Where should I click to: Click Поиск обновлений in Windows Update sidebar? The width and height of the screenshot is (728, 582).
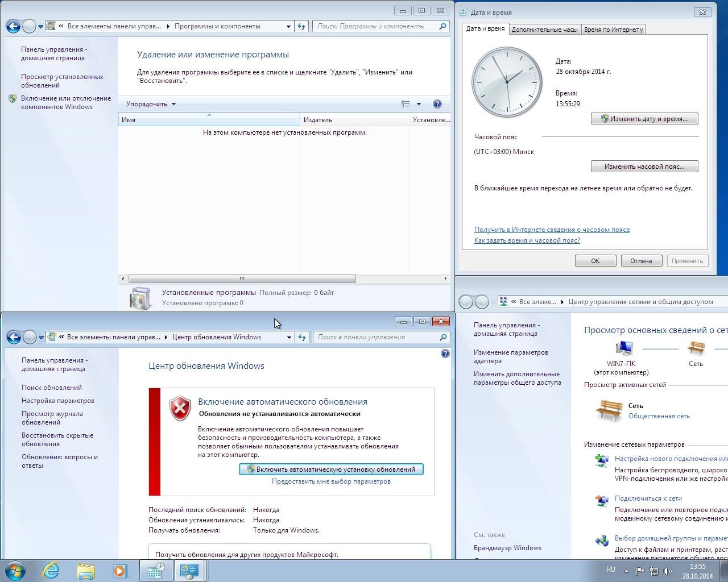pyautogui.click(x=52, y=388)
